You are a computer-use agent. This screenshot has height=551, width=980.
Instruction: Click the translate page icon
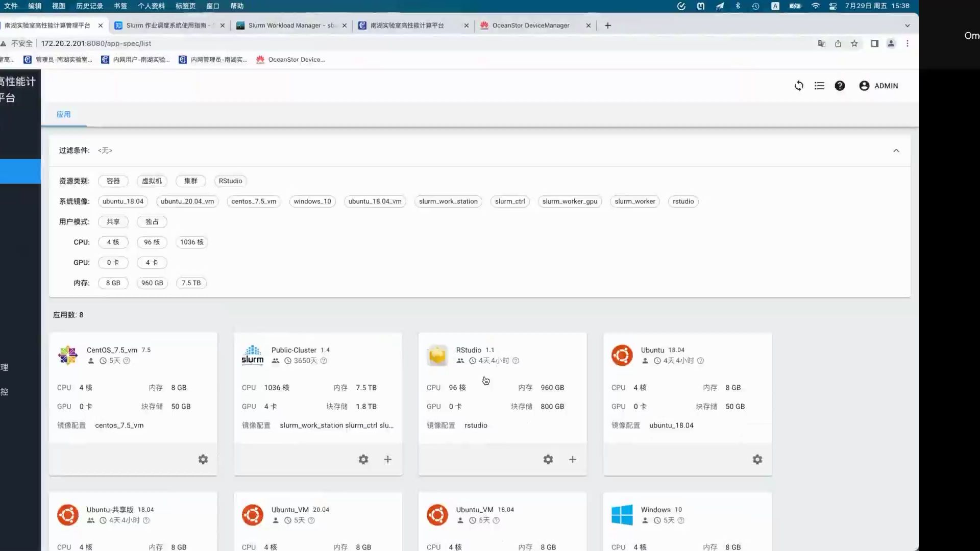coord(821,43)
